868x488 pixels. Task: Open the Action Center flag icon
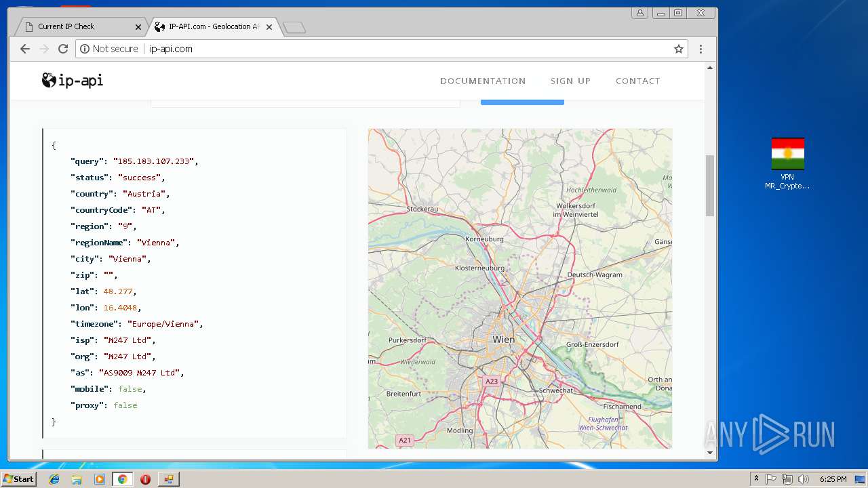771,479
